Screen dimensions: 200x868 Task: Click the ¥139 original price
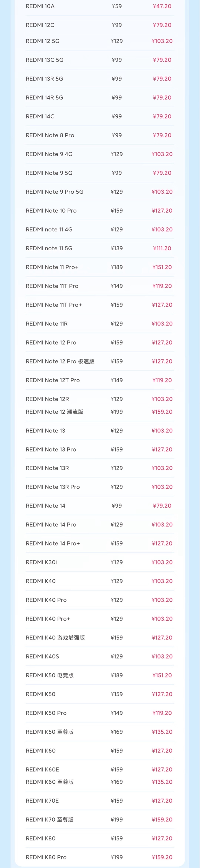tap(117, 248)
